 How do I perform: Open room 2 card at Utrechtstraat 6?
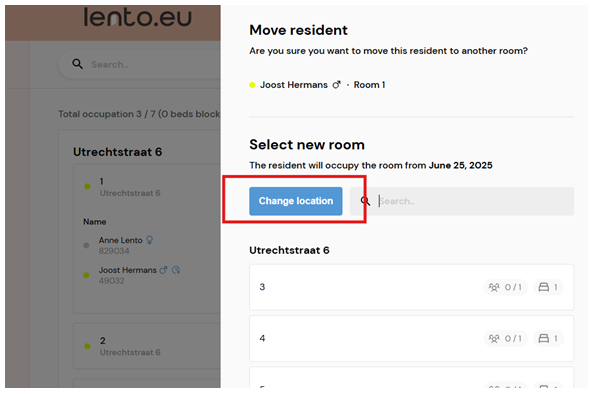click(147, 346)
